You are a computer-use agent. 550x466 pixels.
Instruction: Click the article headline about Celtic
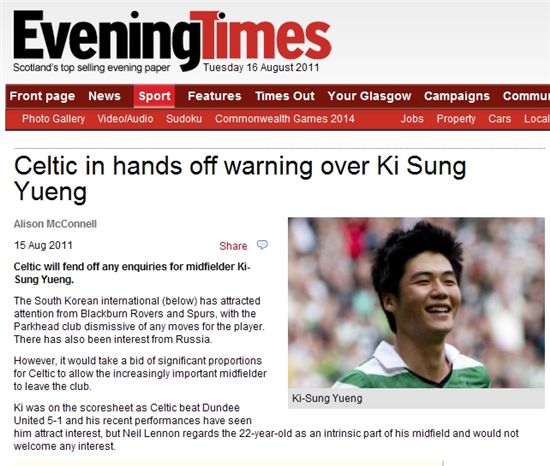[240, 179]
